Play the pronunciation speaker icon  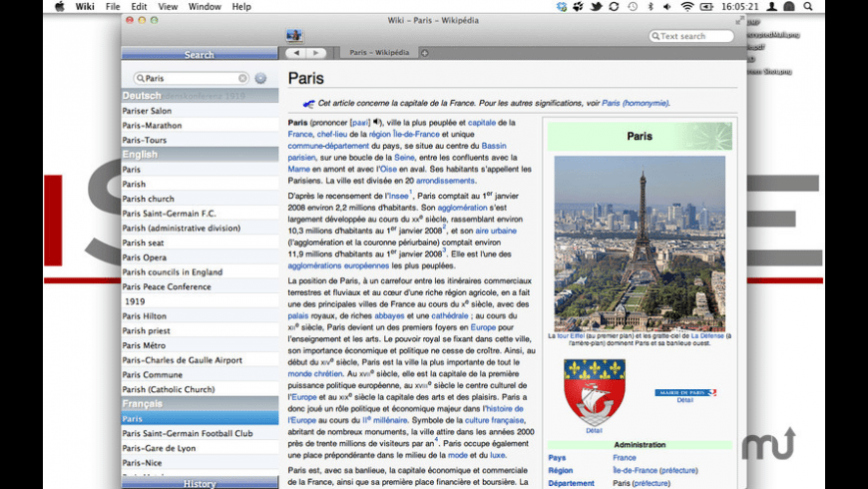tap(377, 122)
